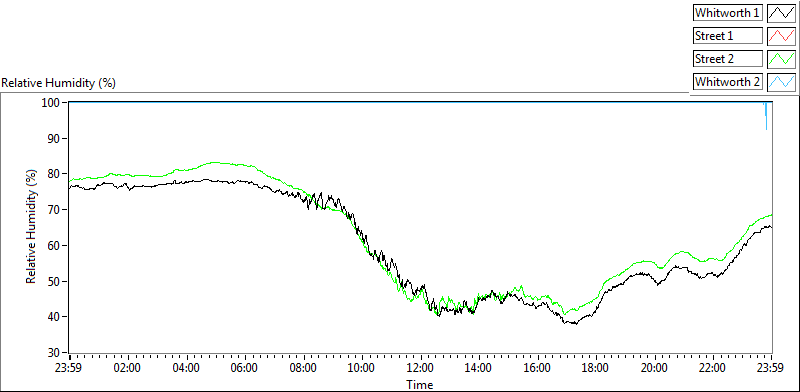Image resolution: width=800 pixels, height=392 pixels.
Task: Click the 04:00 time label
Action: pos(186,368)
